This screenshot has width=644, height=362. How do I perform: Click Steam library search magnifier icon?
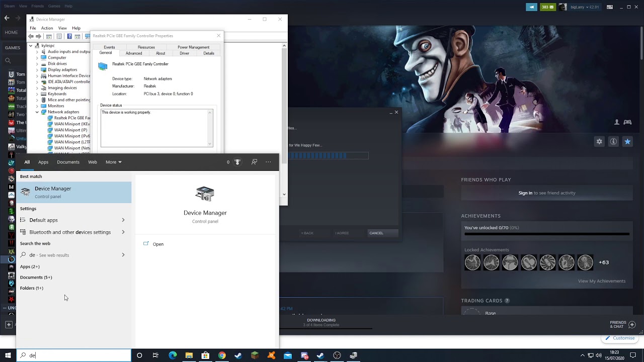coord(8,60)
